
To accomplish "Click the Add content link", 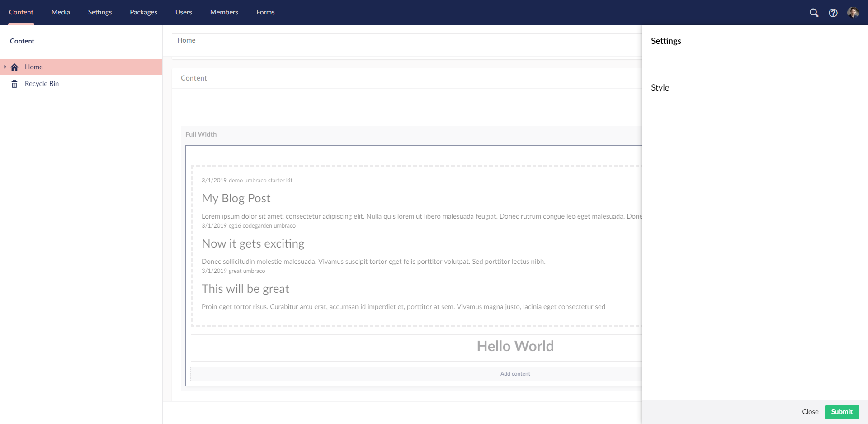I will point(515,373).
